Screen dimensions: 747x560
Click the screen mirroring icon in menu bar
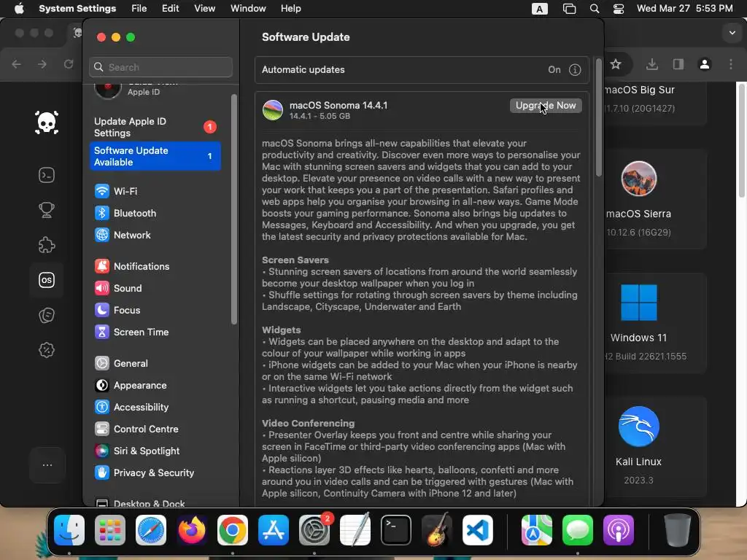click(x=569, y=9)
